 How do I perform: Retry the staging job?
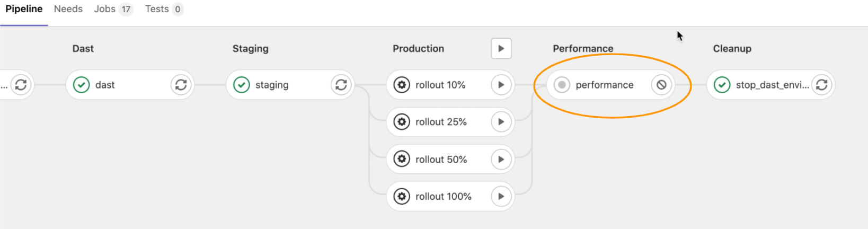point(341,85)
